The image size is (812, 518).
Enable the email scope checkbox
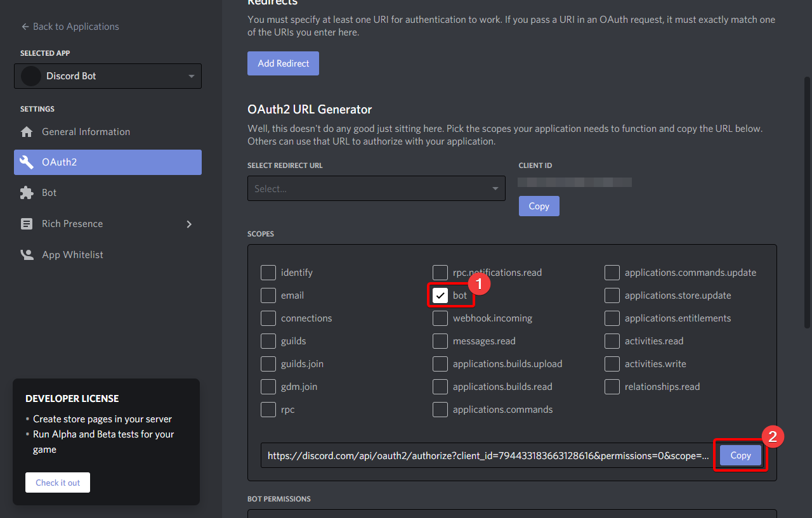[268, 295]
